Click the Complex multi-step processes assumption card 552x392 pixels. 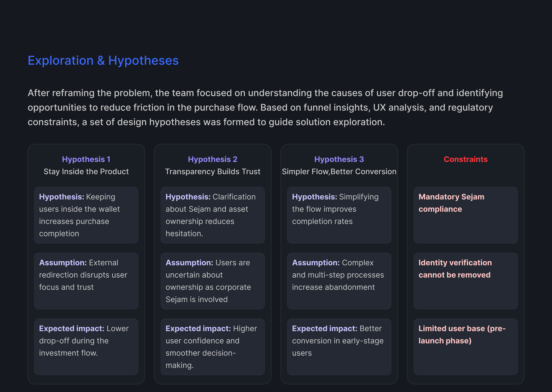pyautogui.click(x=339, y=281)
